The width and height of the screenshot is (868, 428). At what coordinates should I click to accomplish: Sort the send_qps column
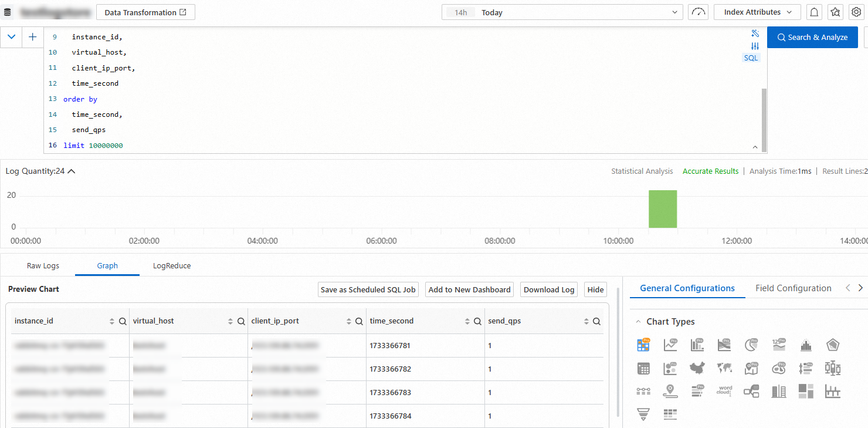click(x=586, y=321)
